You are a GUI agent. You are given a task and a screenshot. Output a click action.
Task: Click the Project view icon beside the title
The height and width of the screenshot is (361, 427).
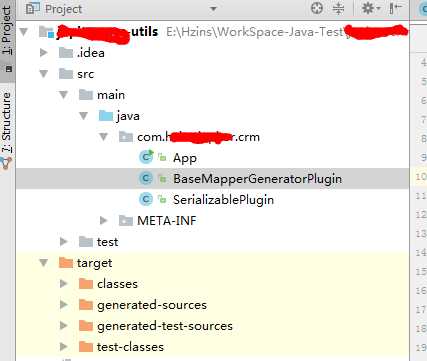pyautogui.click(x=33, y=8)
